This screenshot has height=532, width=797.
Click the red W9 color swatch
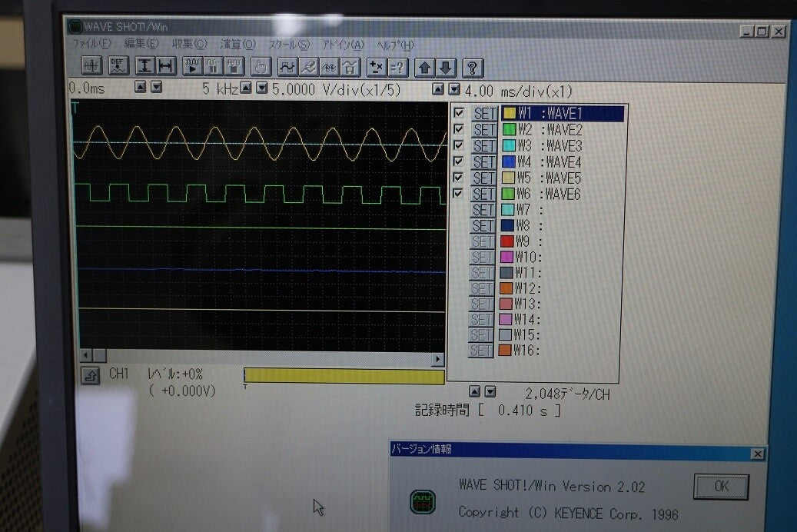(506, 241)
